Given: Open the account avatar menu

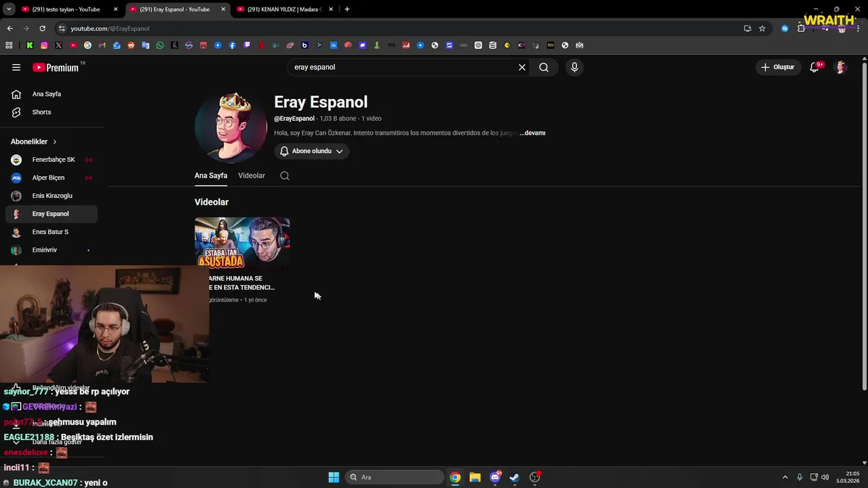Looking at the screenshot, I should tap(841, 67).
